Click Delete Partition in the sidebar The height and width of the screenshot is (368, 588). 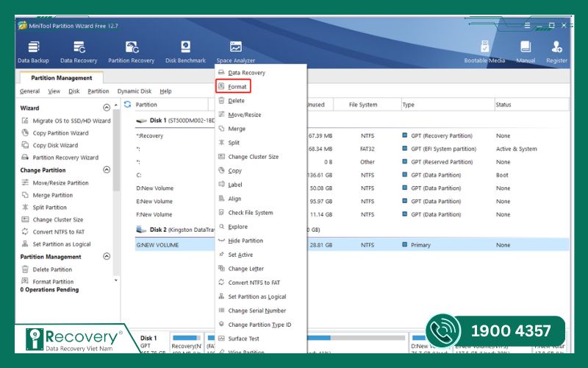(47, 269)
